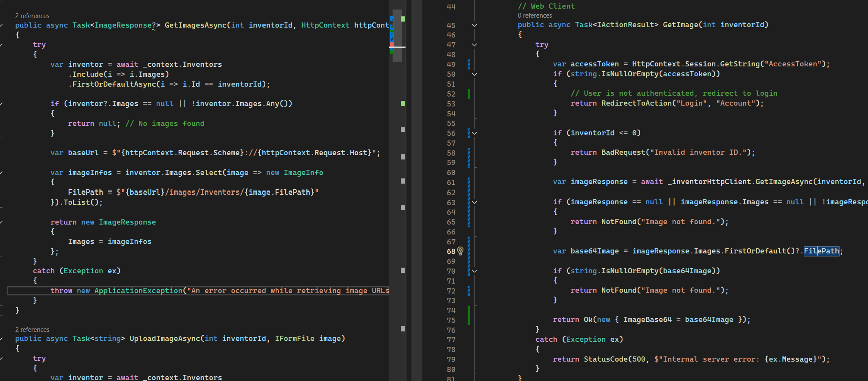868x381 pixels.
Task: Click the "Login" string literal
Action: click(x=692, y=103)
